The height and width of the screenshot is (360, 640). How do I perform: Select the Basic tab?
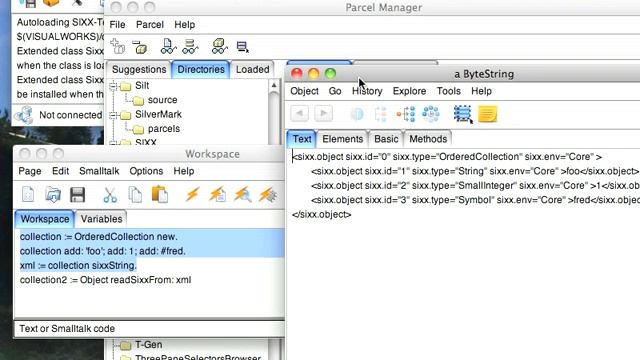pos(386,139)
